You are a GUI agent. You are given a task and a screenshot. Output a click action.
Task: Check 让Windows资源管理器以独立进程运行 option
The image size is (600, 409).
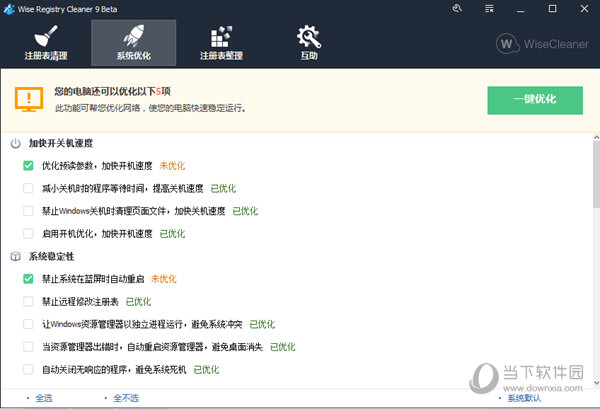point(28,324)
